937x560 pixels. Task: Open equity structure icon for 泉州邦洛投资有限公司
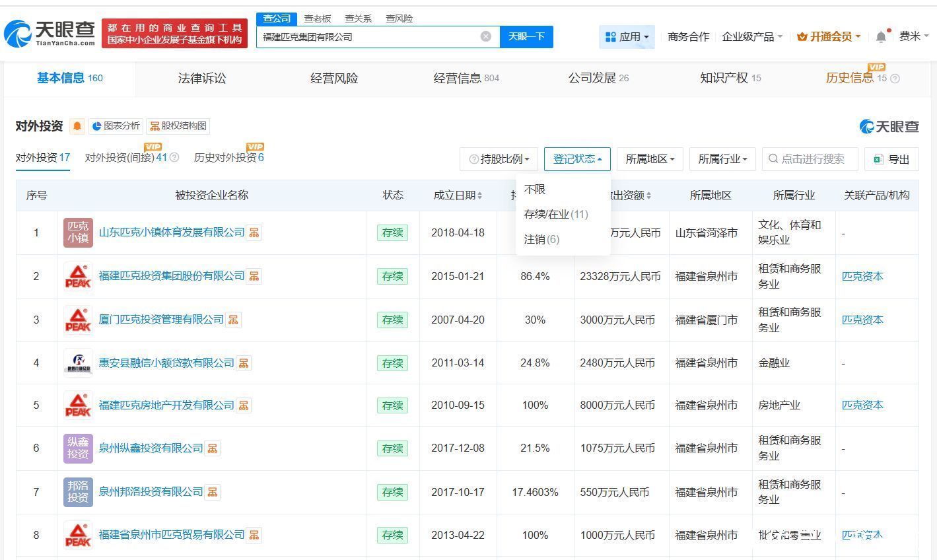point(212,492)
